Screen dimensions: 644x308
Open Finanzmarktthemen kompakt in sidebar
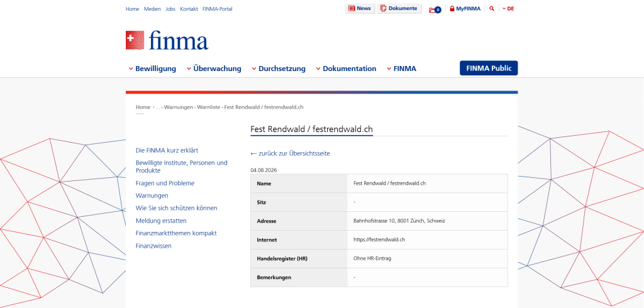(x=176, y=233)
